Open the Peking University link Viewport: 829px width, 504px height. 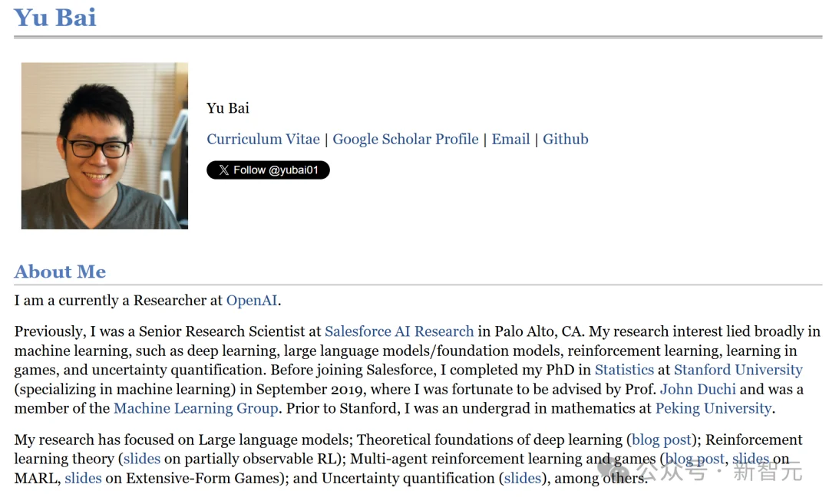coord(713,408)
